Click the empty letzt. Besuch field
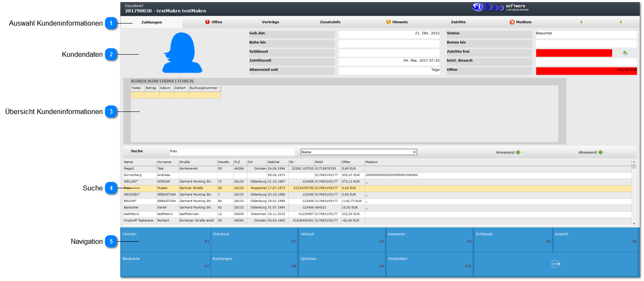The width and height of the screenshot is (644, 281). click(x=586, y=61)
